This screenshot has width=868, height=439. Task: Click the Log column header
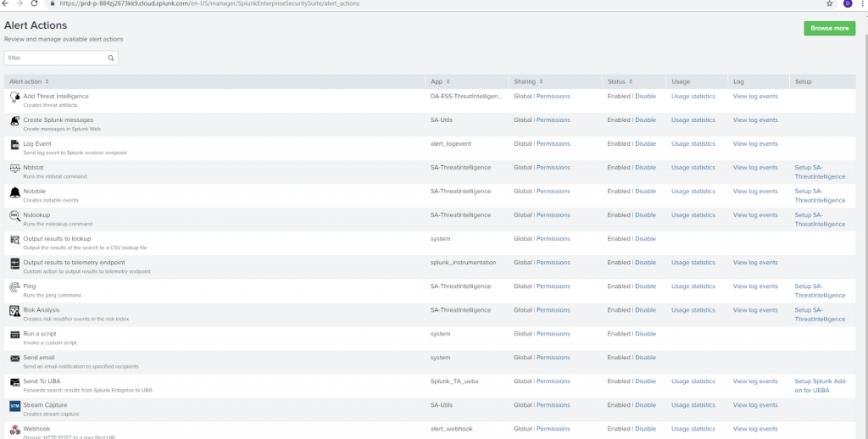pyautogui.click(x=738, y=81)
